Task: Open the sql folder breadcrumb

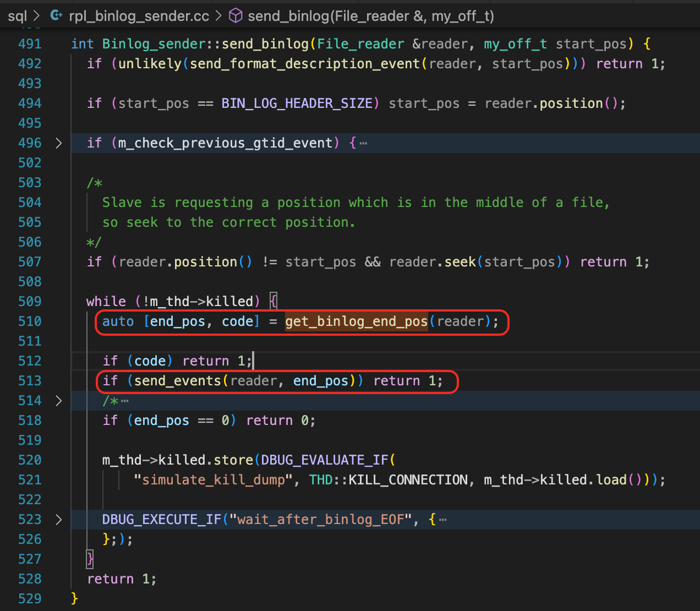Action: pyautogui.click(x=17, y=16)
